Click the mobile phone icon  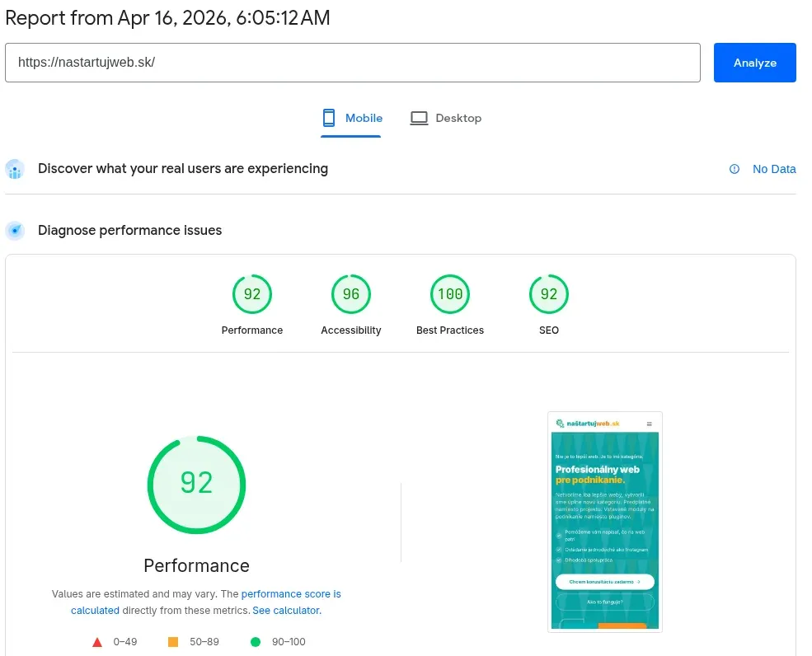pos(329,118)
